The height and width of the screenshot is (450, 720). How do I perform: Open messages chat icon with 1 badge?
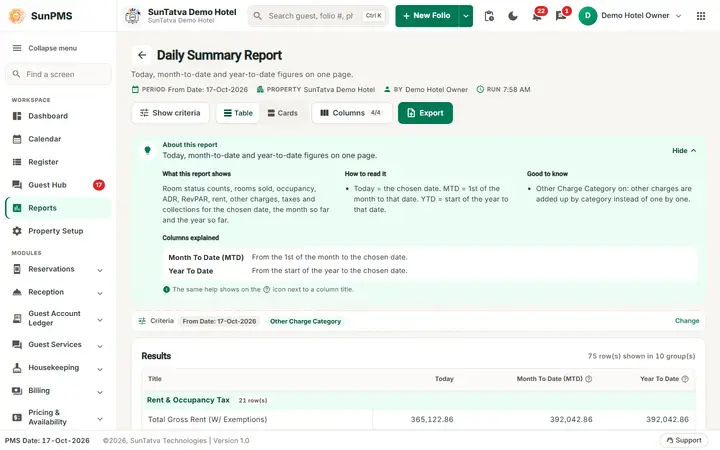pyautogui.click(x=561, y=16)
